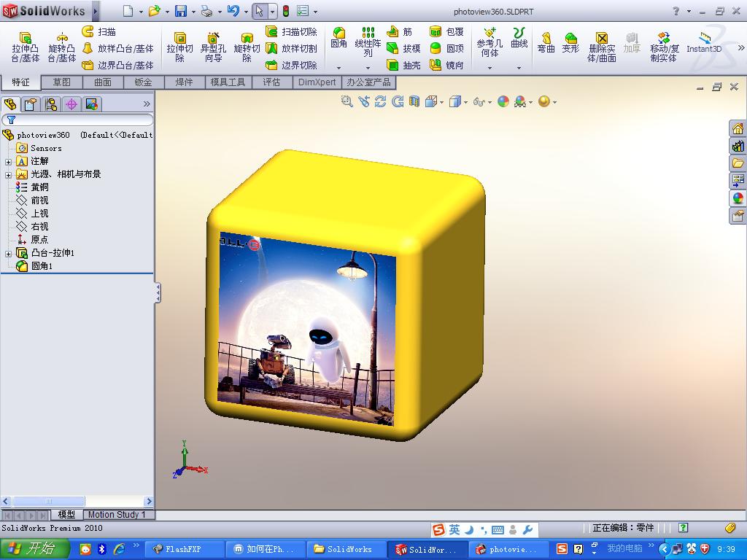Viewport: 747px width, 560px height.
Task: Select the 镜向 mirror tool
Action: [x=446, y=65]
